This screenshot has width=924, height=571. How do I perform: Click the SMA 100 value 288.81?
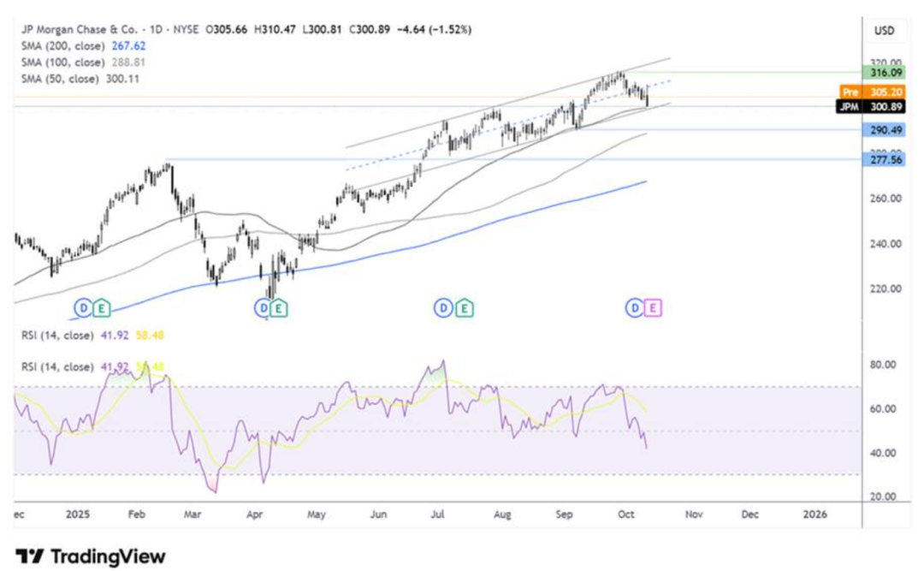coord(128,62)
